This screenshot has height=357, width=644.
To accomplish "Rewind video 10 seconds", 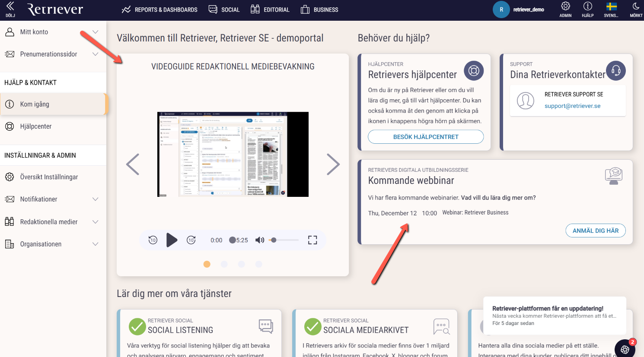I will click(153, 240).
